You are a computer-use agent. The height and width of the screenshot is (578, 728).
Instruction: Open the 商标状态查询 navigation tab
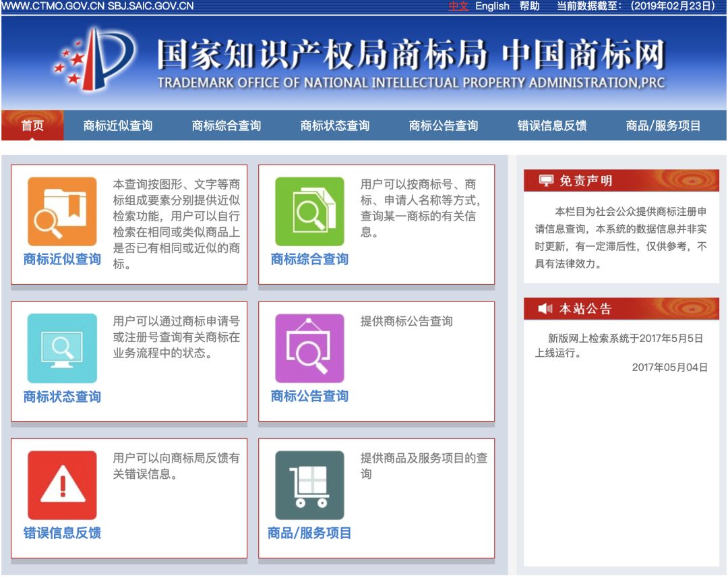coord(334,125)
